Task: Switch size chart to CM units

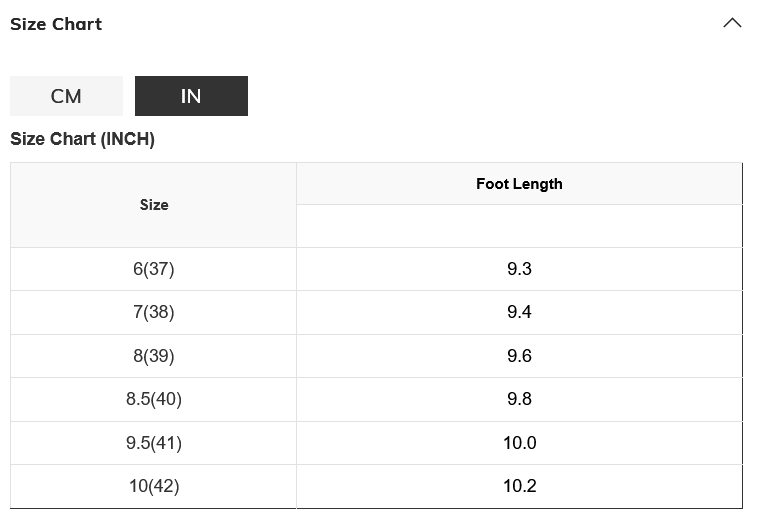Action: (x=66, y=96)
